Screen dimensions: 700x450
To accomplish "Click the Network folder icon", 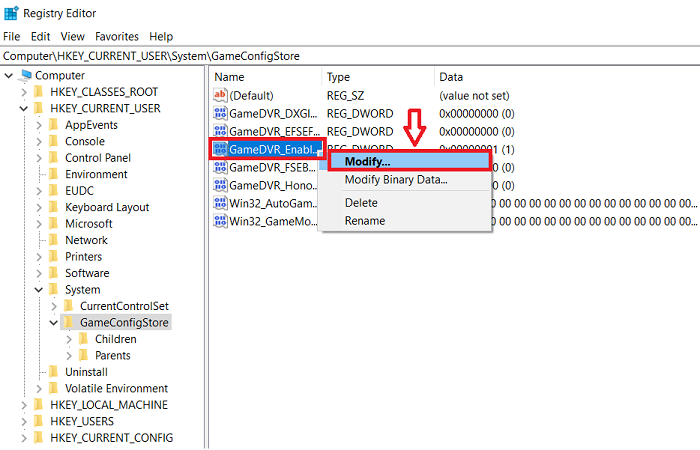I will coord(54,241).
